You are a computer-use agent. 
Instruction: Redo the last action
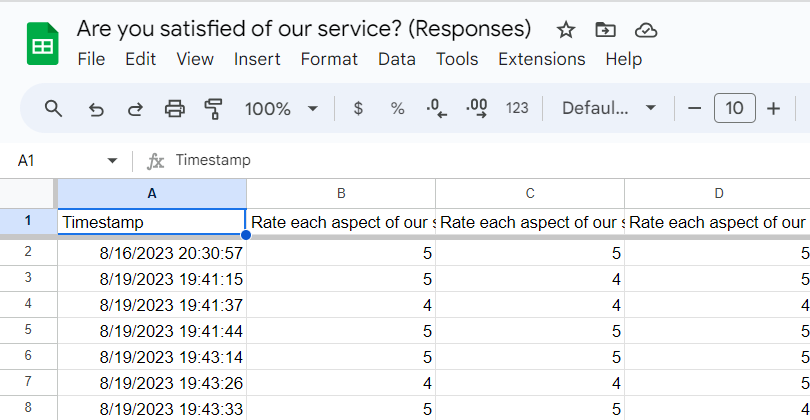[135, 108]
